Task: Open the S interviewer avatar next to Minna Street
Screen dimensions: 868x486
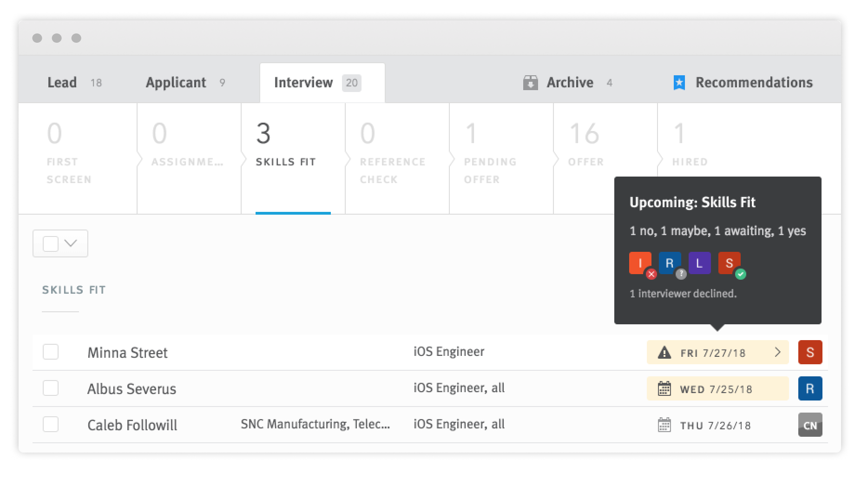Action: coord(810,352)
